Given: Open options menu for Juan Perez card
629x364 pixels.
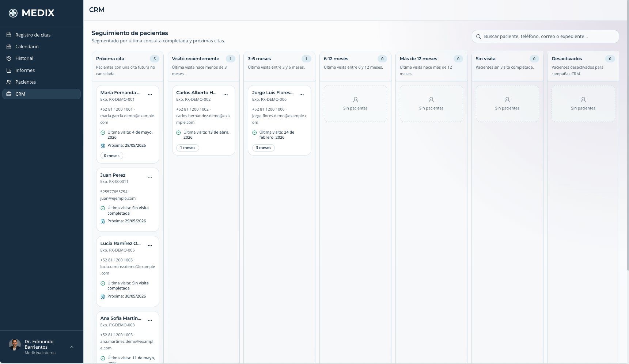Looking at the screenshot, I should tap(150, 177).
